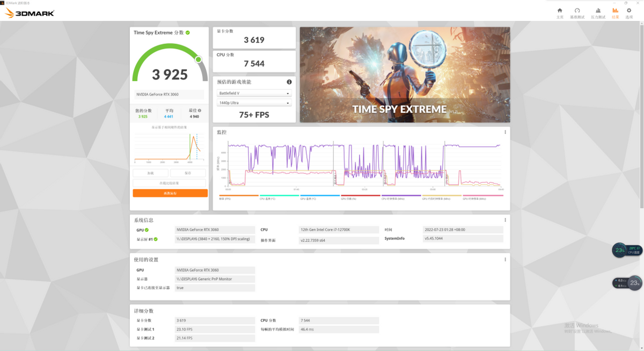Click the info icon beside best score (最佳)
Image resolution: width=644 pixels, height=351 pixels.
tap(200, 111)
